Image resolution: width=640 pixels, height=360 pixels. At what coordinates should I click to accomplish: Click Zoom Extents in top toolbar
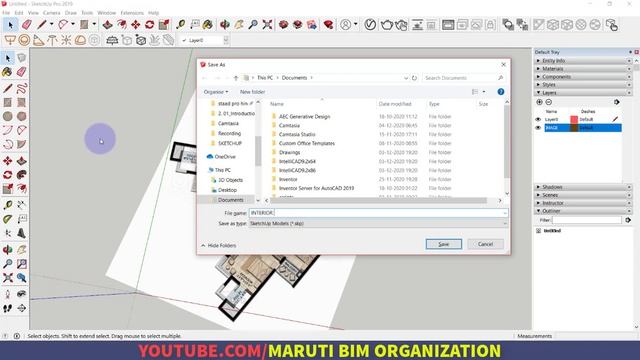point(267,25)
